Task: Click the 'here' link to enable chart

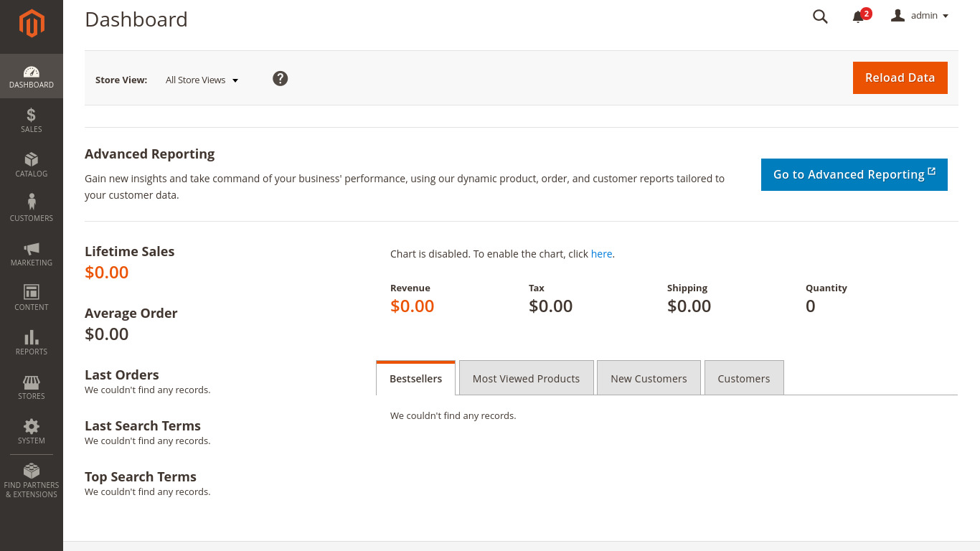Action: (x=601, y=254)
